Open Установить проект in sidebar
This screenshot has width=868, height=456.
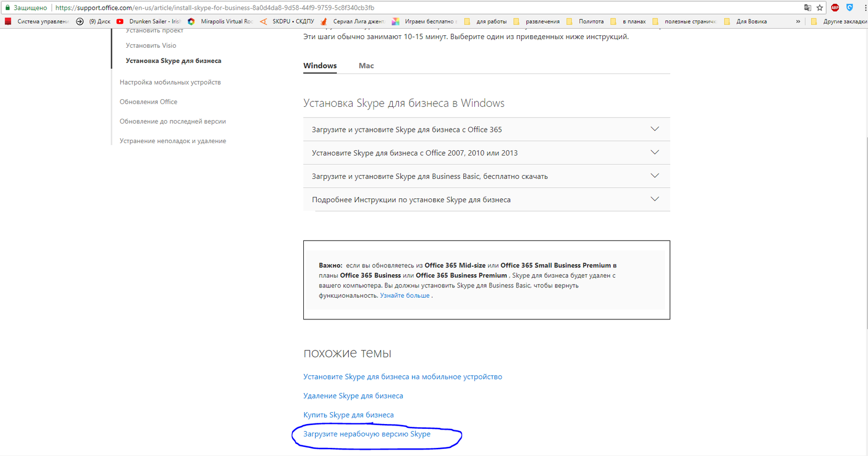pyautogui.click(x=155, y=30)
